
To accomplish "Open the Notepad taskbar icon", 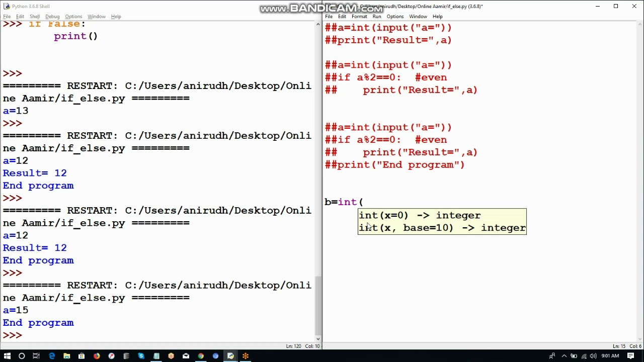I will [x=156, y=356].
